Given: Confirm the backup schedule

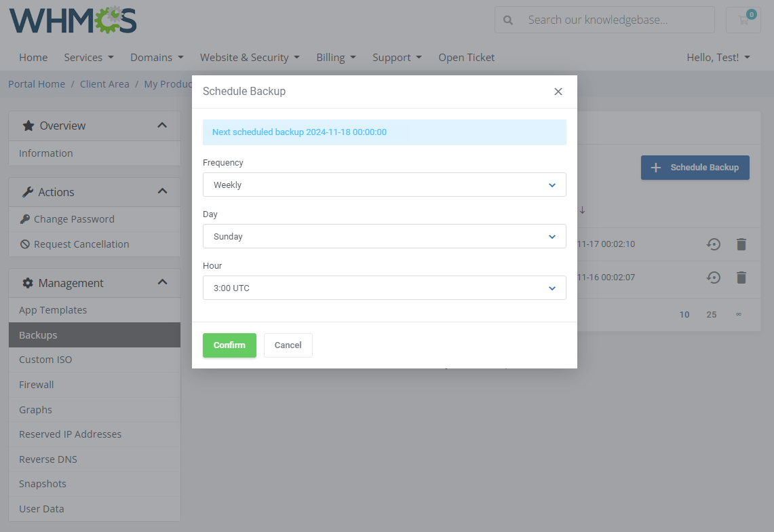Looking at the screenshot, I should 229,345.
